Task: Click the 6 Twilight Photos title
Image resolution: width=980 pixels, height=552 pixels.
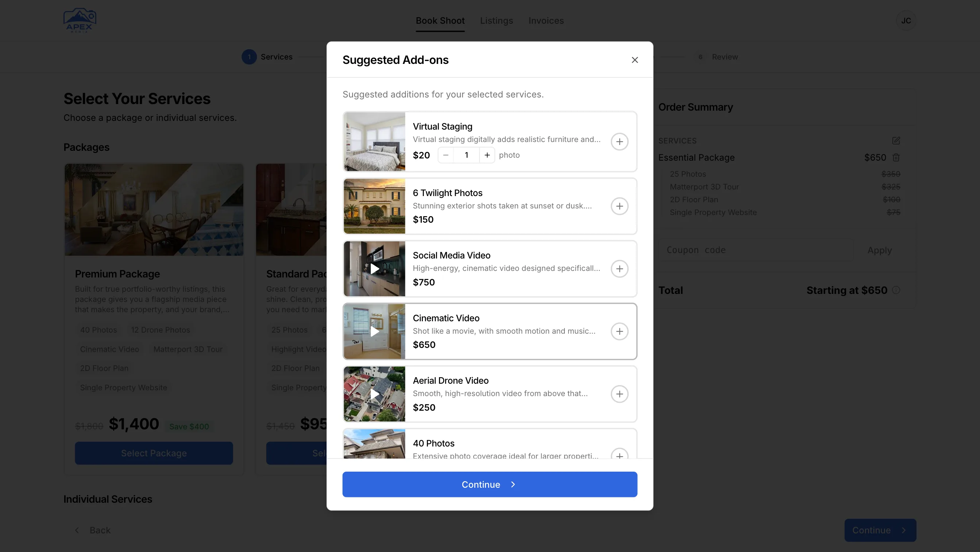Action: 447,193
